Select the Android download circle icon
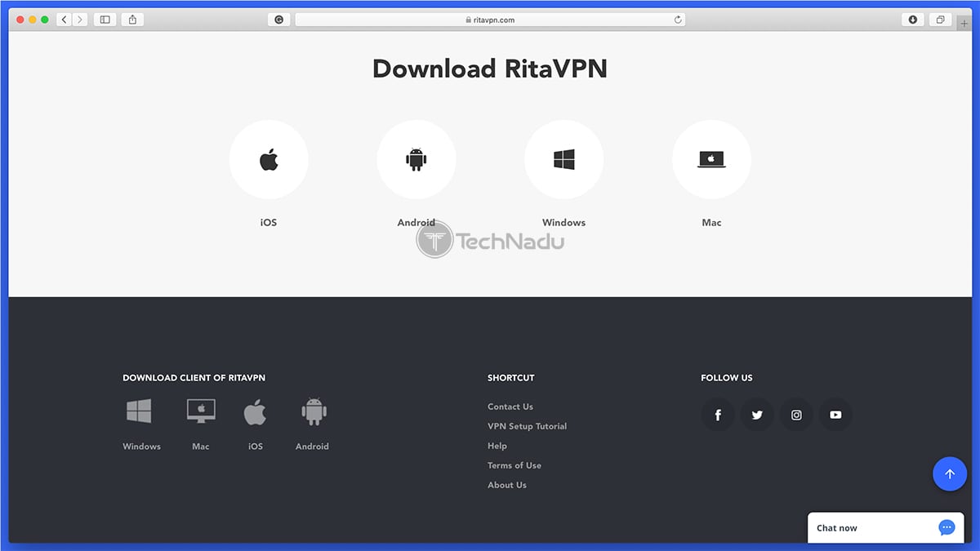The width and height of the screenshot is (980, 551). (416, 160)
